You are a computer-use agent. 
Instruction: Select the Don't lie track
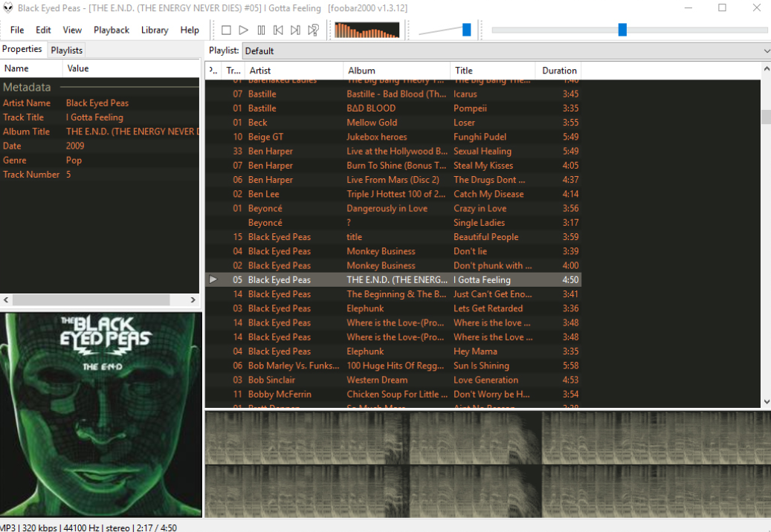pos(393,251)
